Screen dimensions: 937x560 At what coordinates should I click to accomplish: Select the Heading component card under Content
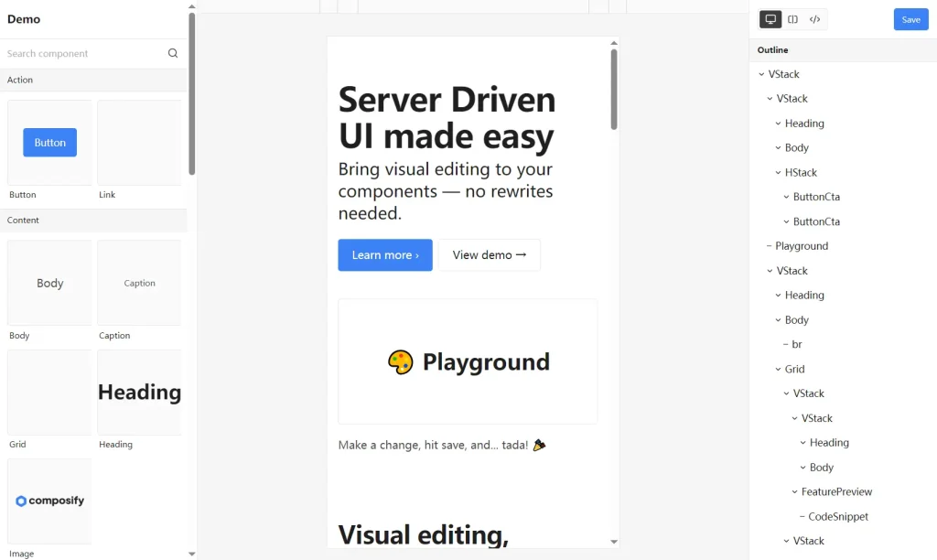point(138,392)
